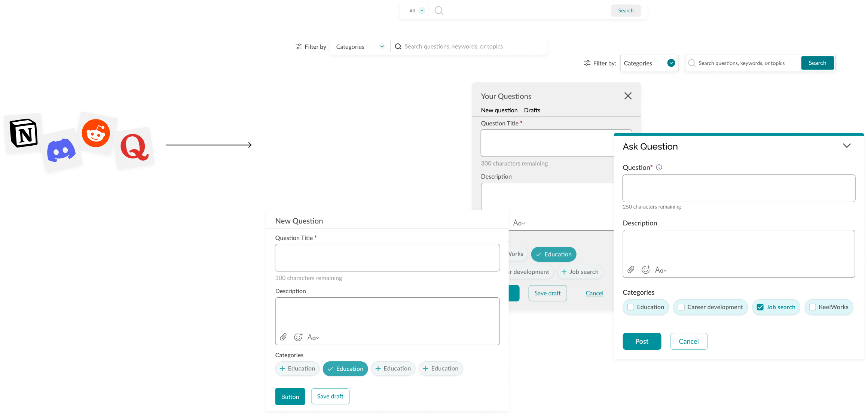Click magnifier icon in the borderless filter search
This screenshot has height=416, width=868.
[398, 46]
